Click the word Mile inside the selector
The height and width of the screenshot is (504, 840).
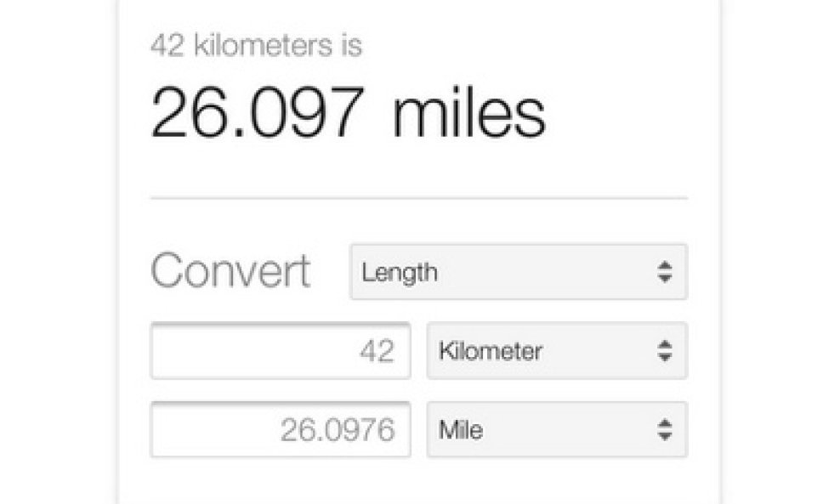(x=461, y=430)
